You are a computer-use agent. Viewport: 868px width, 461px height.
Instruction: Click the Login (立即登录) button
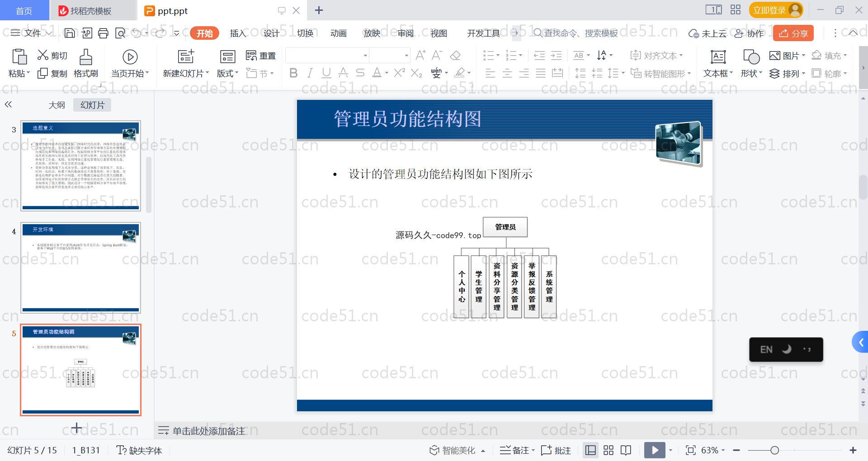pos(776,10)
